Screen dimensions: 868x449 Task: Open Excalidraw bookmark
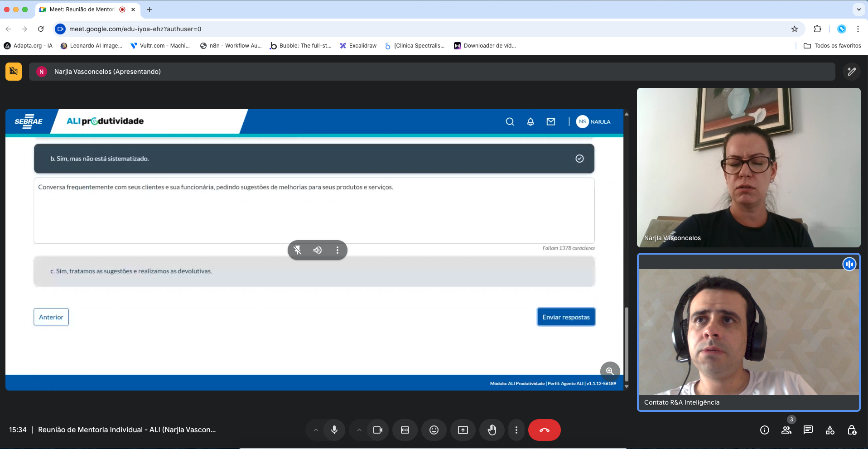point(358,46)
